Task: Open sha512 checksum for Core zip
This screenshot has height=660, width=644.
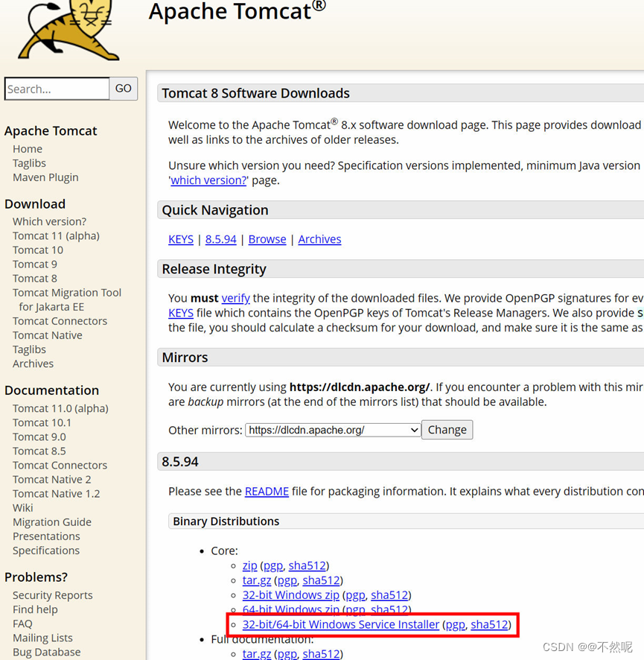Action: 307,566
